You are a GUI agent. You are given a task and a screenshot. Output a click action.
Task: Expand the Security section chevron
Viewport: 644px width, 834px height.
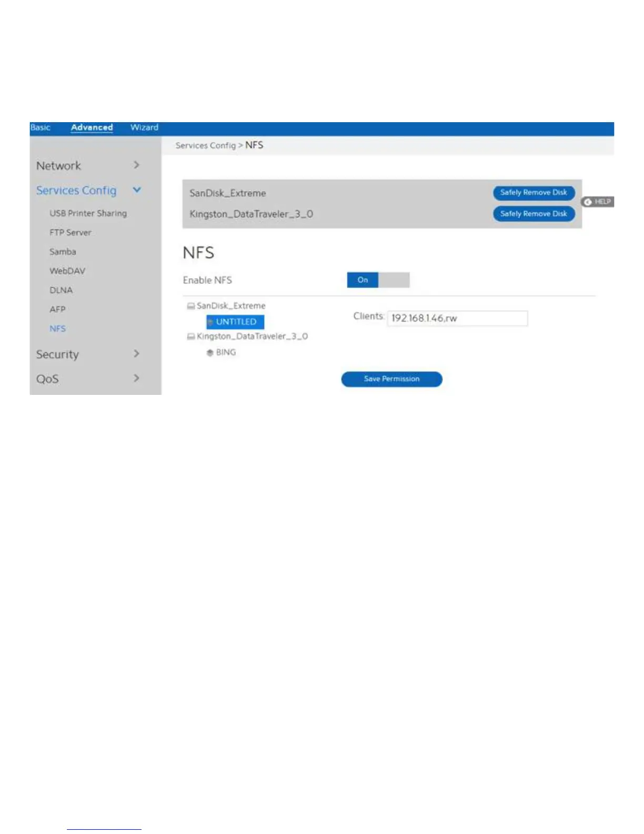click(137, 354)
